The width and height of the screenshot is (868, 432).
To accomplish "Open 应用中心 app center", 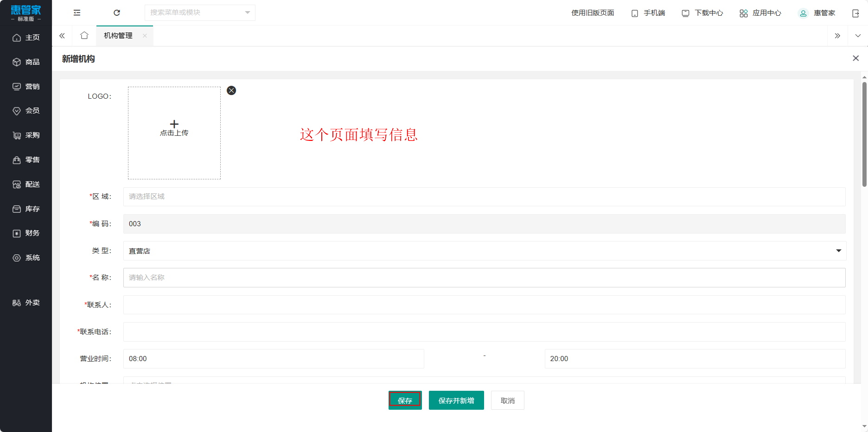I will (x=760, y=13).
